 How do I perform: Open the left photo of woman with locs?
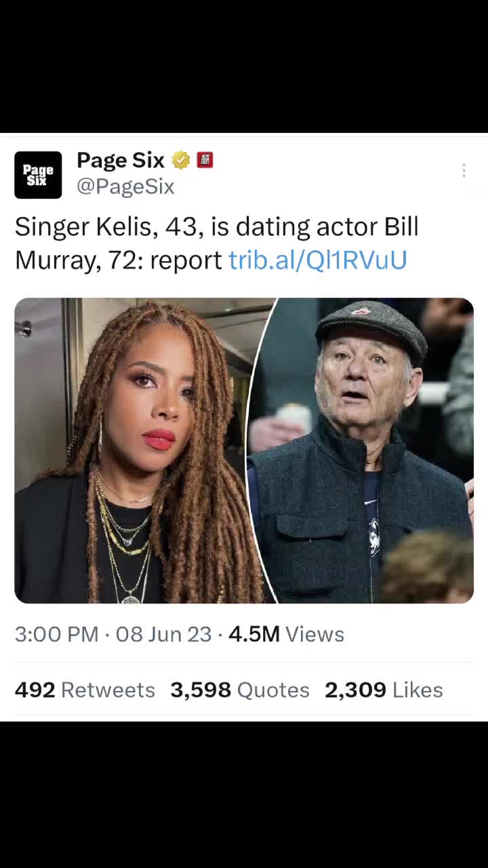(136, 450)
